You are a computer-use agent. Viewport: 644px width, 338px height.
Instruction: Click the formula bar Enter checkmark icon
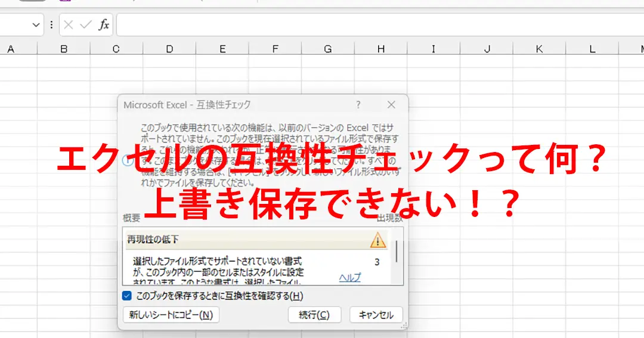pyautogui.click(x=86, y=24)
